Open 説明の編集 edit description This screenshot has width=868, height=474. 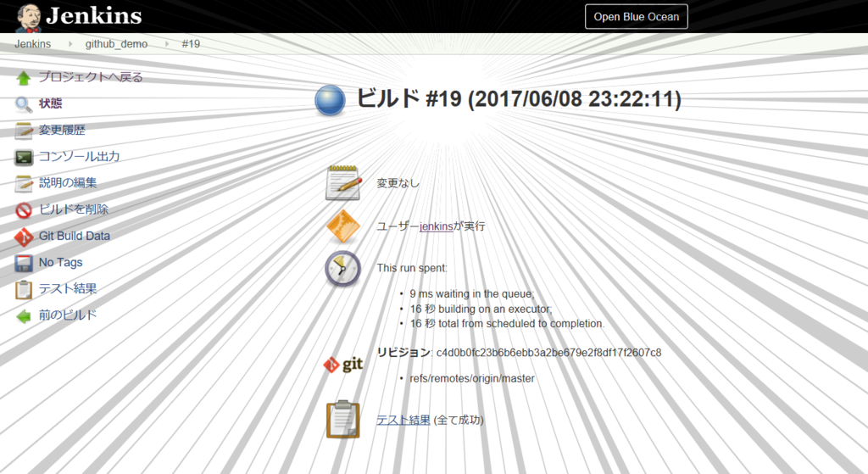[x=68, y=182]
